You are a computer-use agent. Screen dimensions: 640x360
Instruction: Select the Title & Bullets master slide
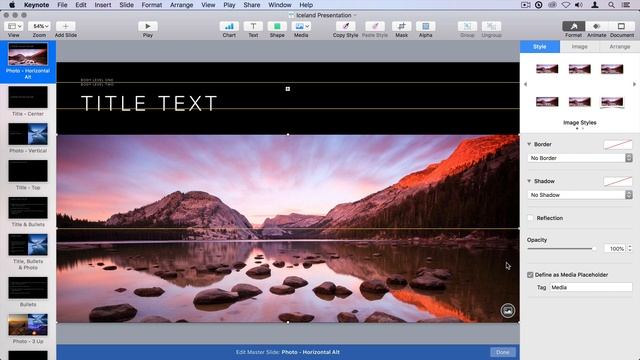click(x=28, y=208)
